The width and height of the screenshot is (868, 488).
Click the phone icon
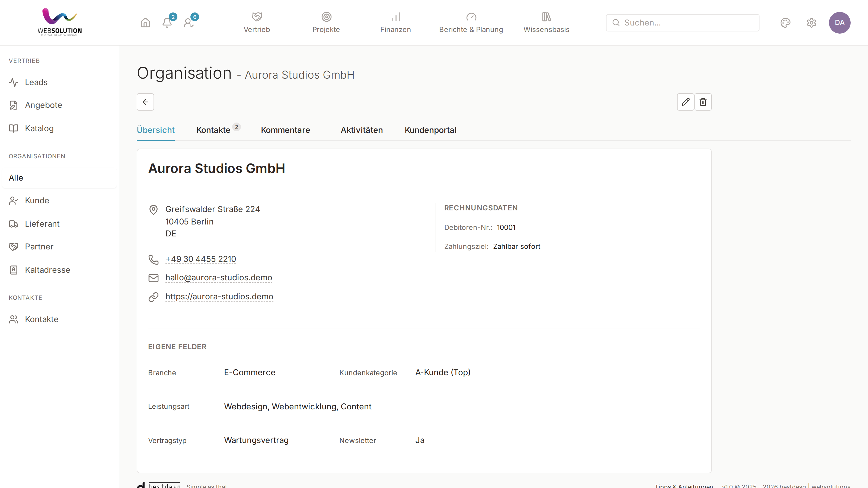[x=153, y=259]
